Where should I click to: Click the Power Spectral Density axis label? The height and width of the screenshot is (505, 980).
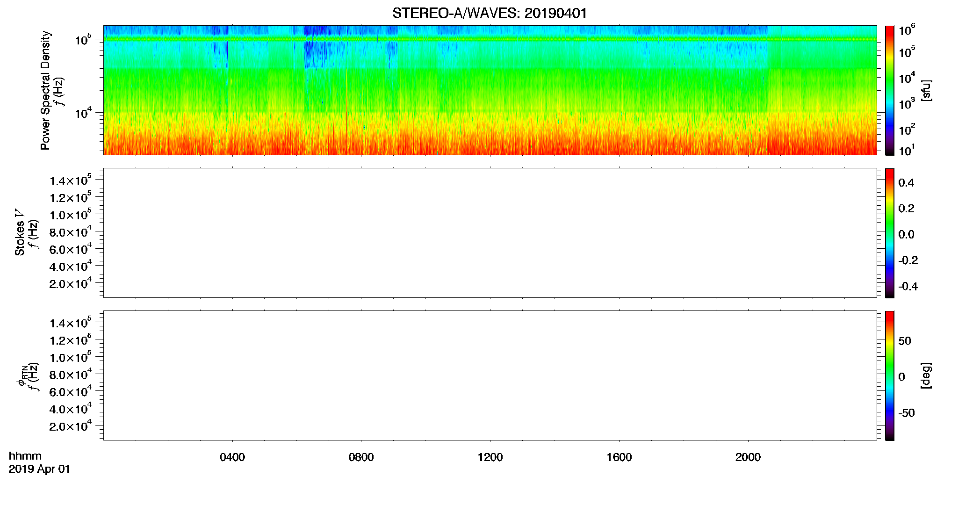(45, 90)
